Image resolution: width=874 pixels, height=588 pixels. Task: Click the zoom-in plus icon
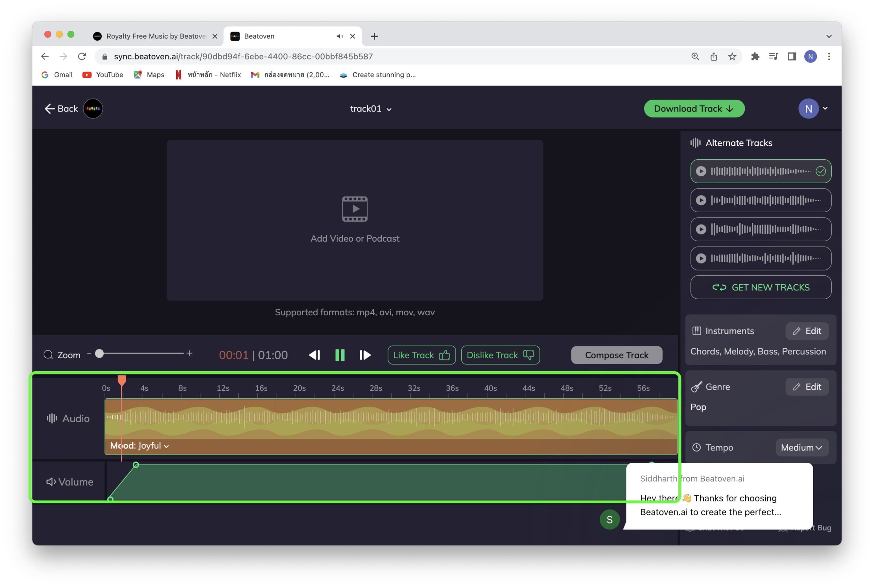click(189, 353)
